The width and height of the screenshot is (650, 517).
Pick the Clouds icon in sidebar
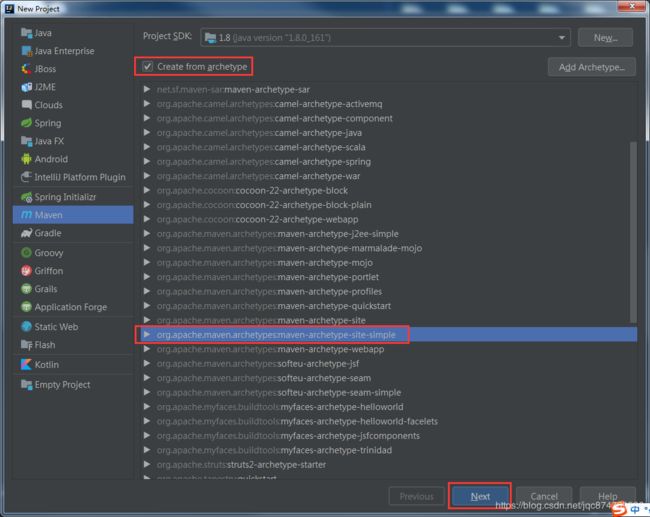pos(27,105)
